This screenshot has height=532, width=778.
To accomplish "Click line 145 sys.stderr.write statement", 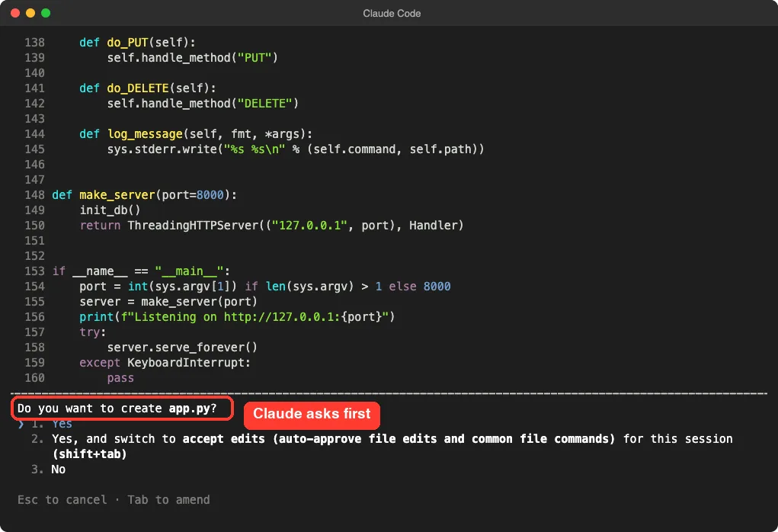I will click(296, 149).
